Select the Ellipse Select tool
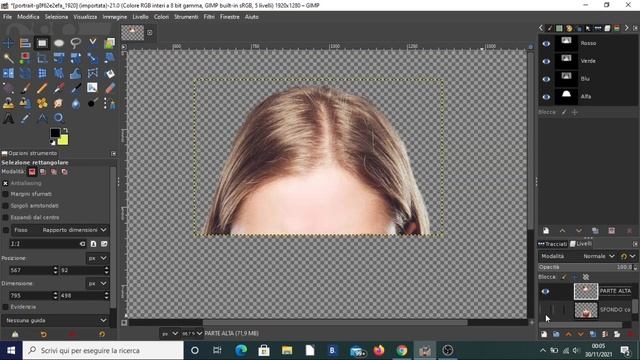 tap(59, 43)
